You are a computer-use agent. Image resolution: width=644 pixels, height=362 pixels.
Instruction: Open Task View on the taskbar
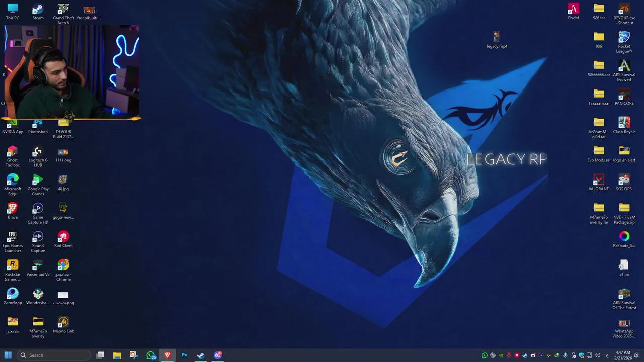click(x=100, y=355)
